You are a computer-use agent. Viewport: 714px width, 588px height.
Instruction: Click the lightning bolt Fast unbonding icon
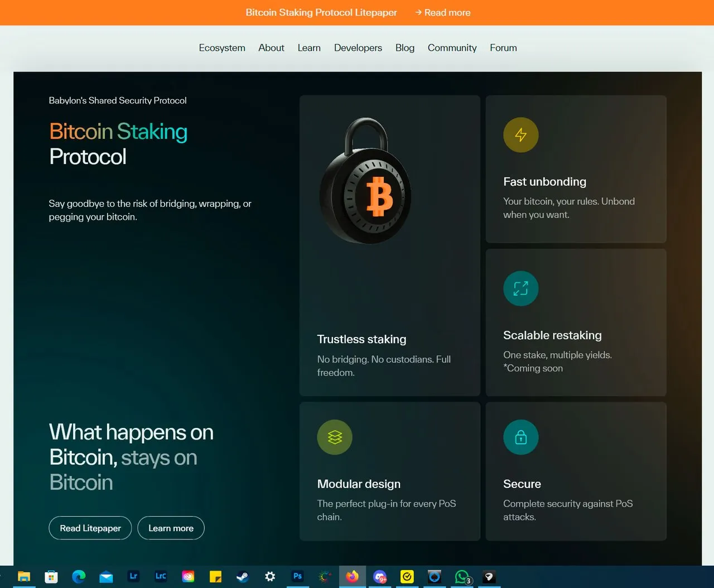click(x=520, y=135)
